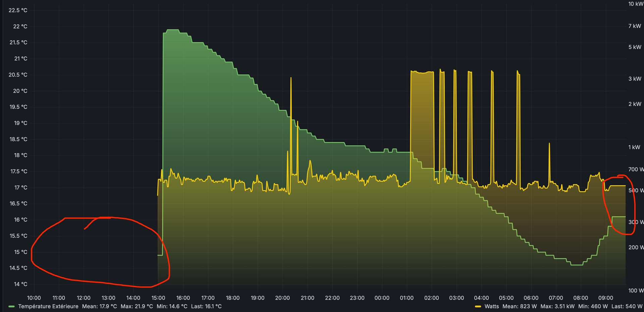Screen dimensions: 644x312
Task: Click the 22.5 °C left axis label
Action: (x=18, y=10)
